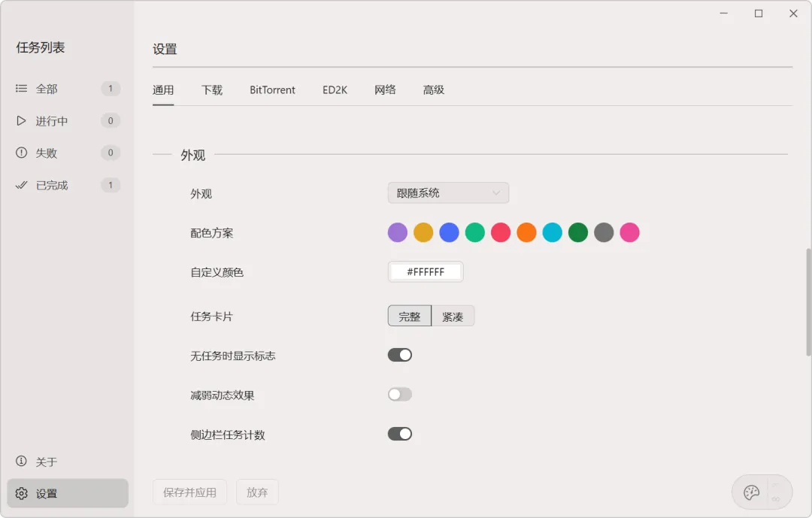This screenshot has height=518, width=812.
Task: Show 进行中 (In Progress) tasks
Action: [x=68, y=121]
